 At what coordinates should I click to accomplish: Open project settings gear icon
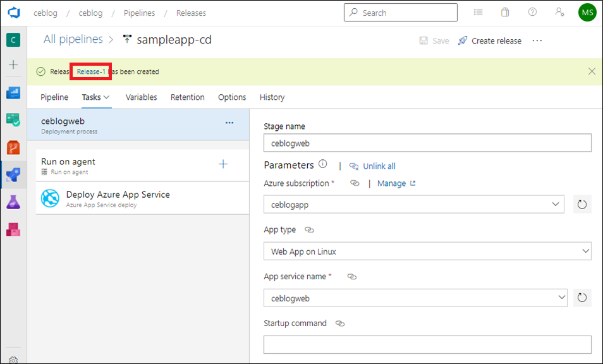(x=13, y=360)
